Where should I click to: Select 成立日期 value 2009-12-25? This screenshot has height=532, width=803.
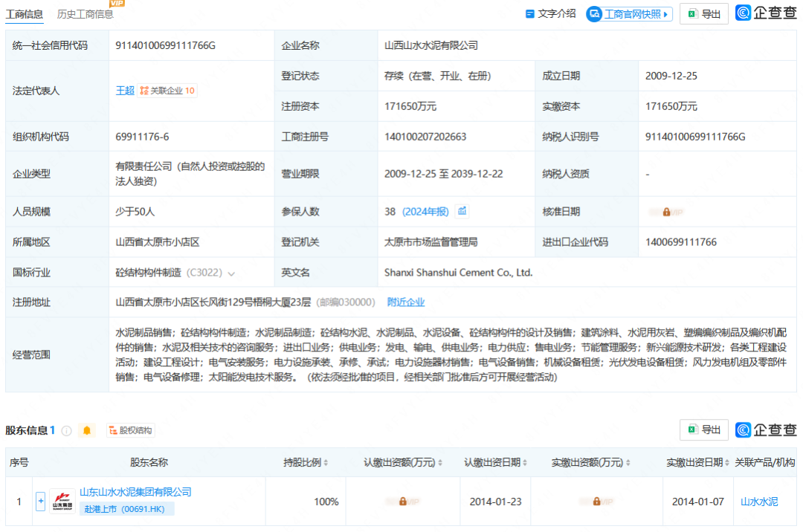[x=671, y=76]
